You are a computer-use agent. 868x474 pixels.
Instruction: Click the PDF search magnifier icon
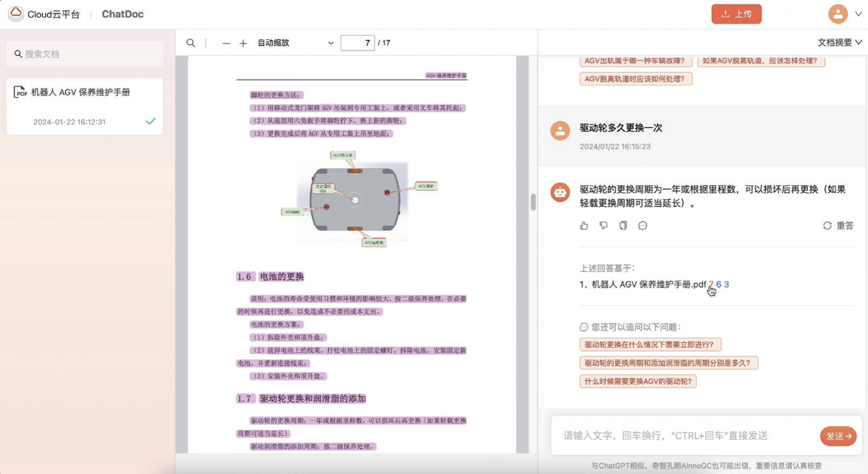191,43
